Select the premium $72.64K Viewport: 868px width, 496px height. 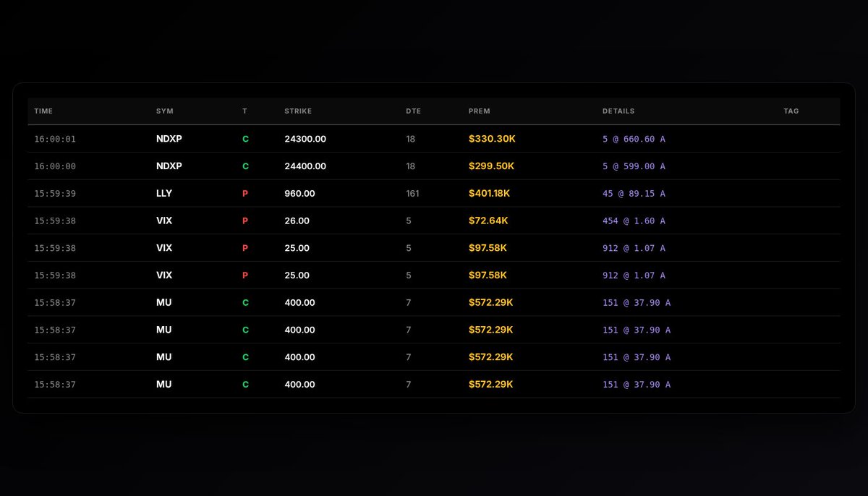pyautogui.click(x=487, y=221)
